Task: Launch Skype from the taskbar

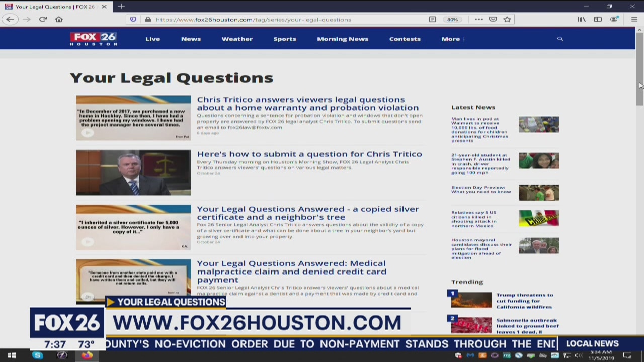Action: [x=37, y=355]
